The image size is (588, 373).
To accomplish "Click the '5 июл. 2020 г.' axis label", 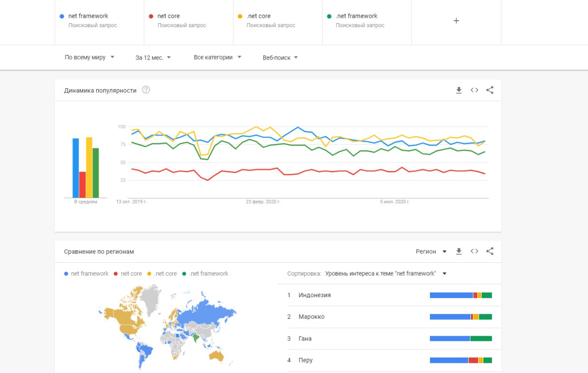I will pyautogui.click(x=395, y=202).
